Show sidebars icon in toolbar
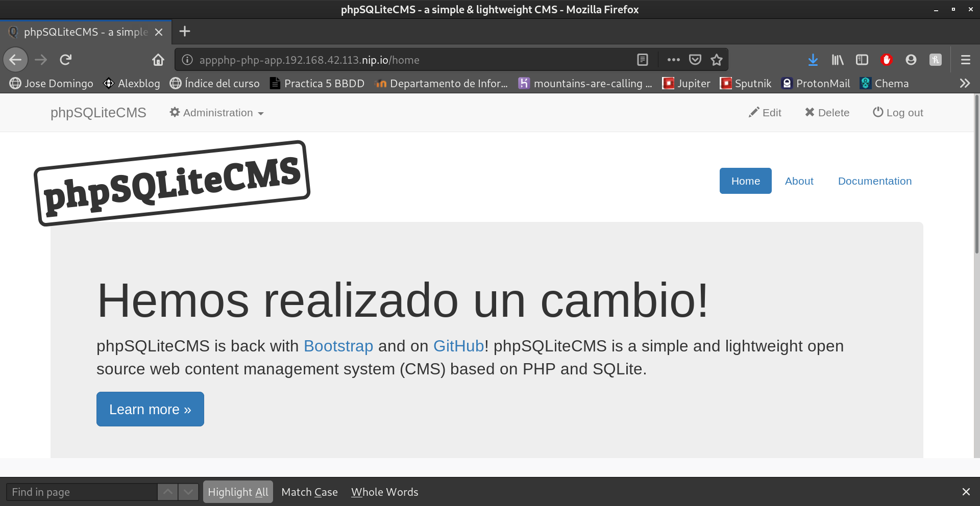The image size is (980, 506). [x=862, y=60]
